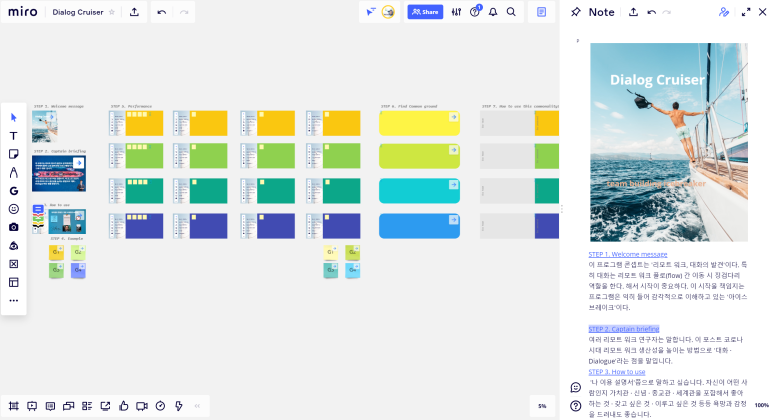773x420 pixels.
Task: Choose the Text tool
Action: 14,136
